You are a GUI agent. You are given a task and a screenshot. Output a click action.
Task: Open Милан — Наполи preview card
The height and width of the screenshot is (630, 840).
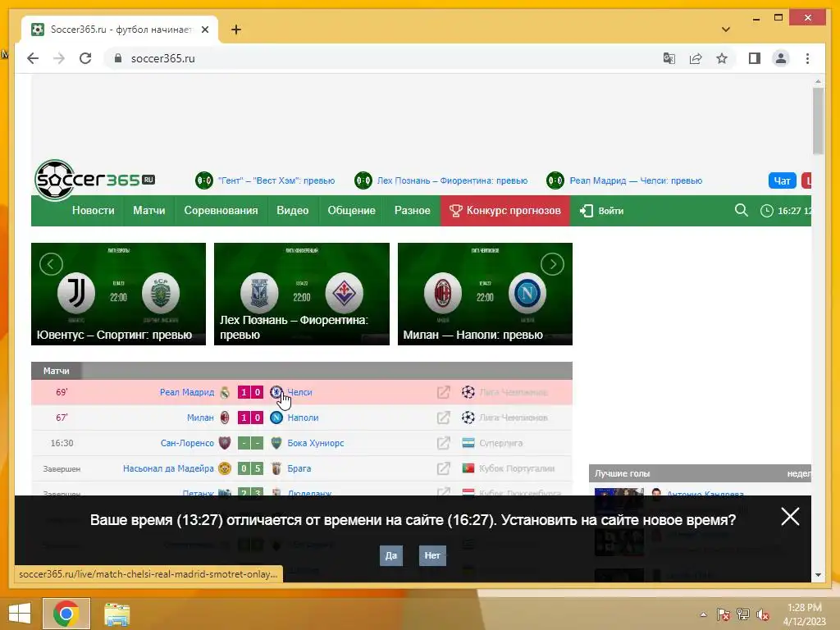pos(485,294)
